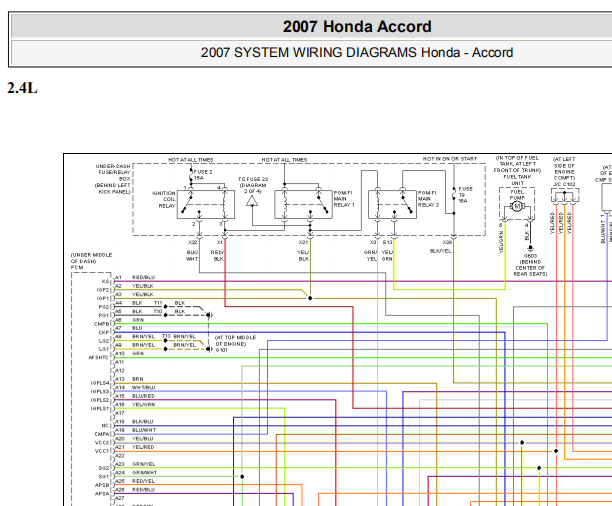This screenshot has width=612, height=506.
Task: Click the PCM pin A4 BLK row
Action: 129,303
